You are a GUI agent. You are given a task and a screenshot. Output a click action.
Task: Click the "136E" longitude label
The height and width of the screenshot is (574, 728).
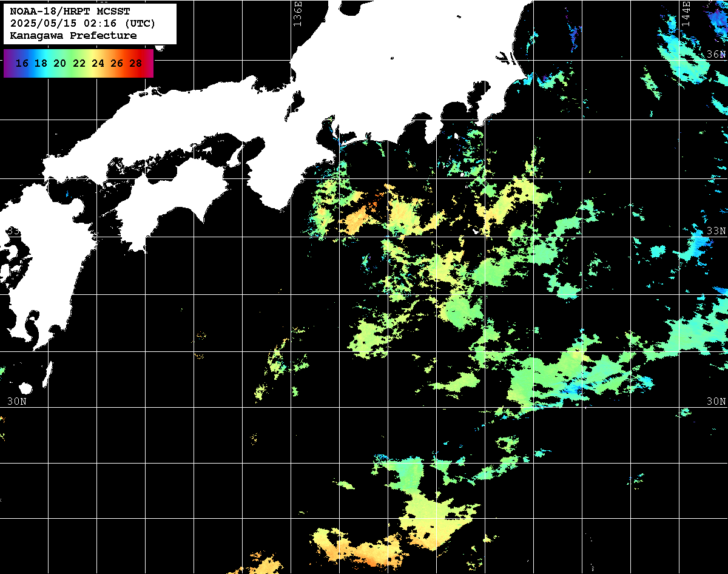pyautogui.click(x=297, y=13)
